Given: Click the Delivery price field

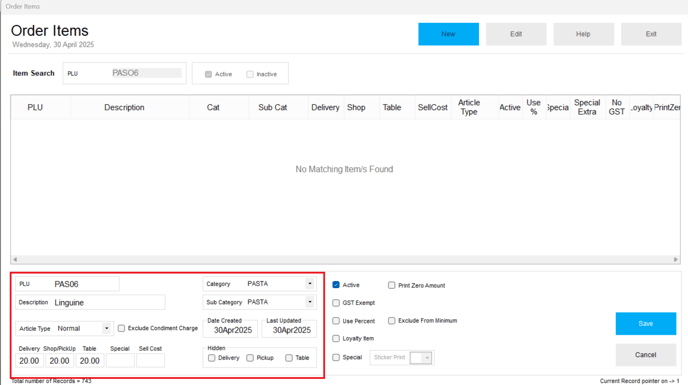Looking at the screenshot, I should point(29,361).
